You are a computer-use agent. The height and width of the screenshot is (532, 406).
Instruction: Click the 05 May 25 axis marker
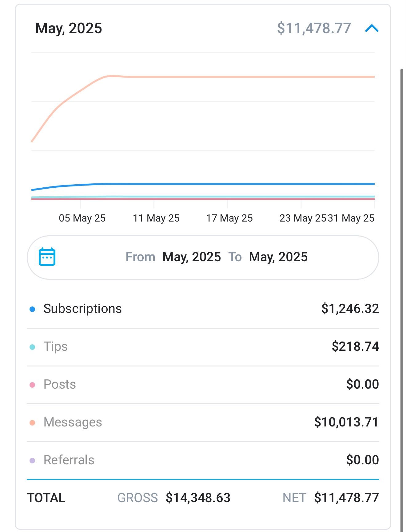point(82,218)
